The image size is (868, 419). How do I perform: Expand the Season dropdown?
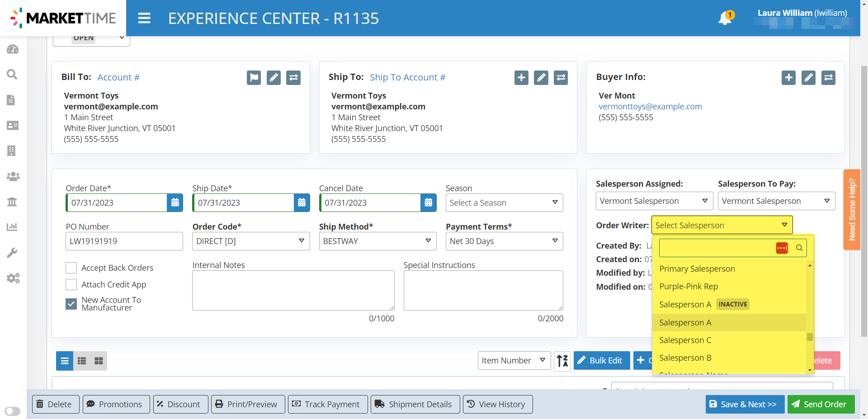(x=504, y=203)
